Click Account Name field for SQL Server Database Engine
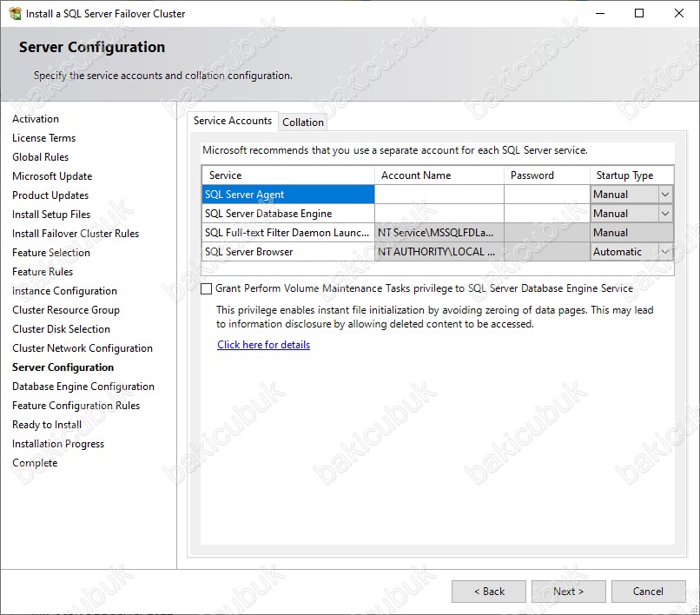This screenshot has height=615, width=700. (439, 214)
